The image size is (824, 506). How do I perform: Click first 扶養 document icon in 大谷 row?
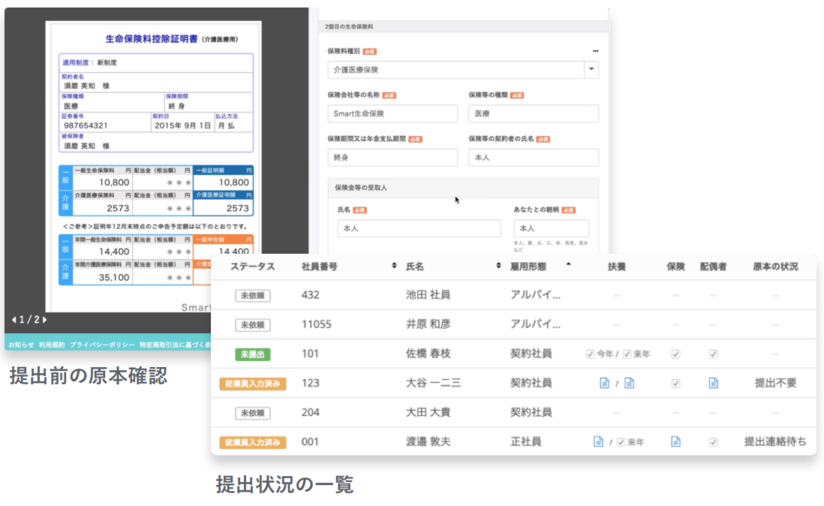point(603,383)
